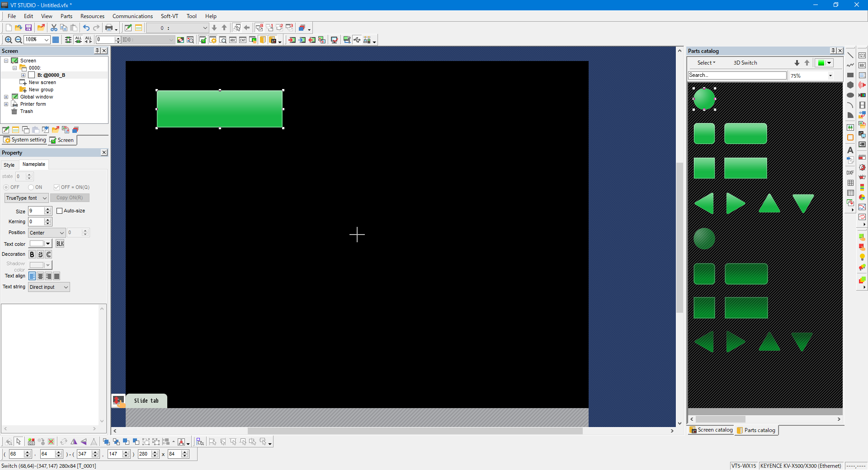This screenshot has width=868, height=470.
Task: Open the TrueType font dropdown
Action: [x=26, y=198]
